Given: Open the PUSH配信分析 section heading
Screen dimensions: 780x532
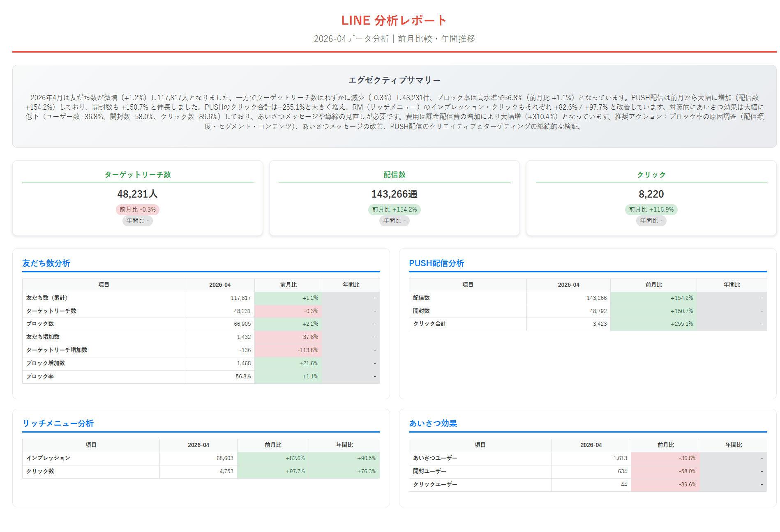Looking at the screenshot, I should pyautogui.click(x=436, y=263).
